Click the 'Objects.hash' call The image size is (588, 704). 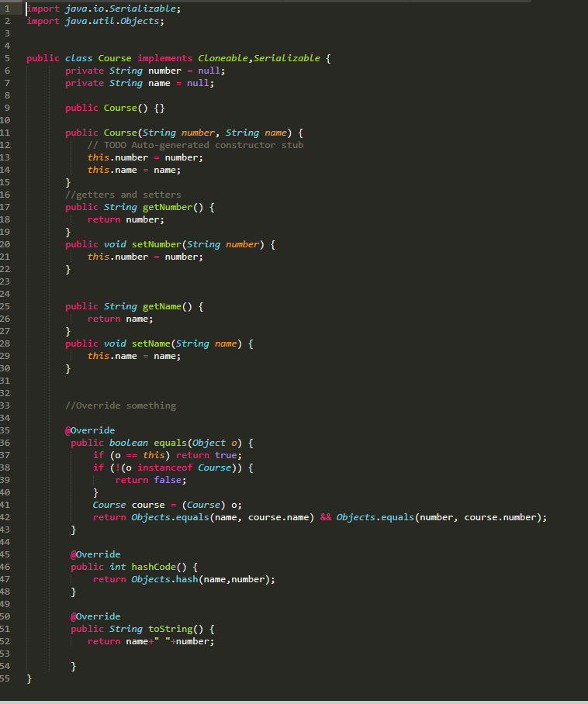[164, 580]
